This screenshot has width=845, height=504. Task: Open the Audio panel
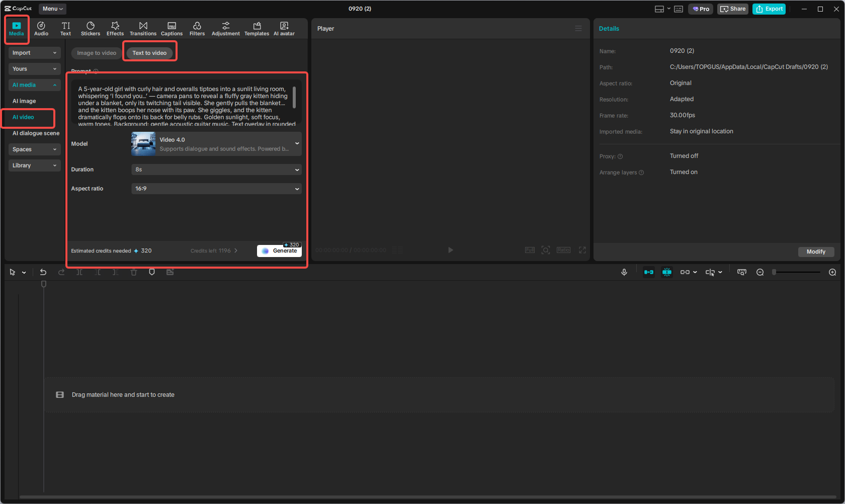[41, 28]
